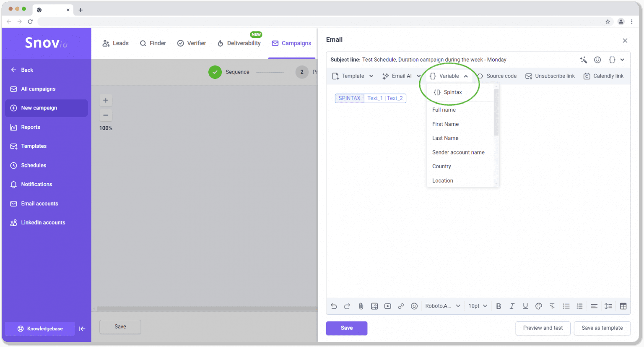Image resolution: width=644 pixels, height=347 pixels.
Task: Click the undo arrow in the editor toolbar
Action: point(334,306)
